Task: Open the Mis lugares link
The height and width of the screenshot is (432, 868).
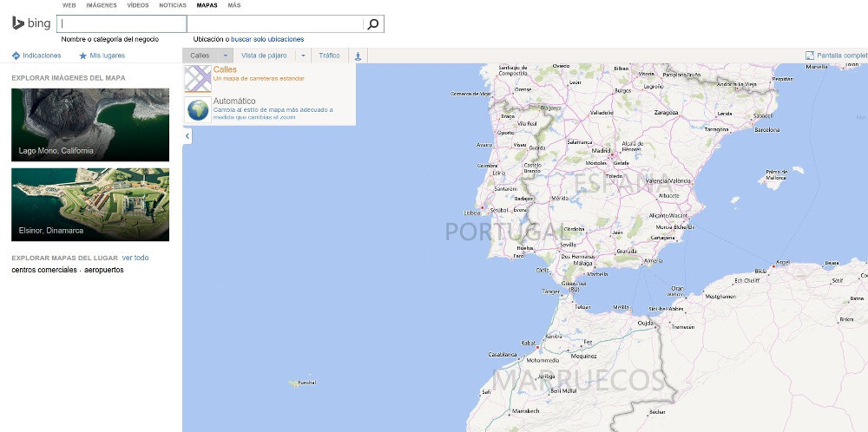Action: pyautogui.click(x=108, y=56)
